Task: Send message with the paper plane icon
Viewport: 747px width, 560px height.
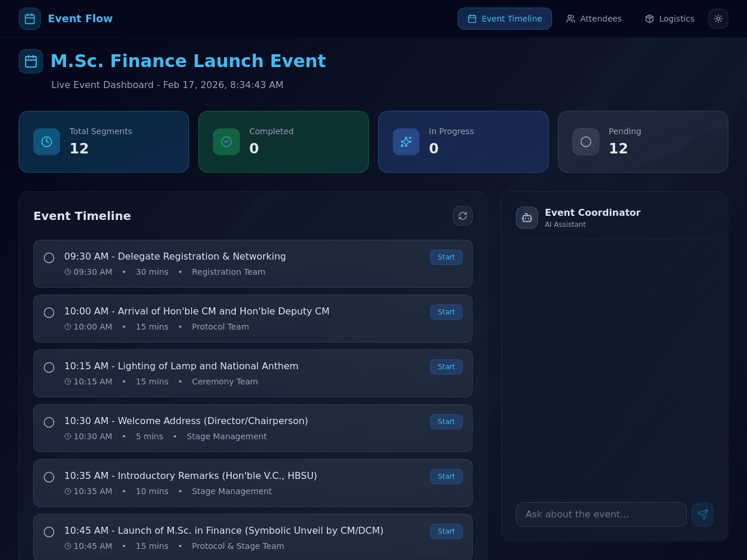Action: 703,514
